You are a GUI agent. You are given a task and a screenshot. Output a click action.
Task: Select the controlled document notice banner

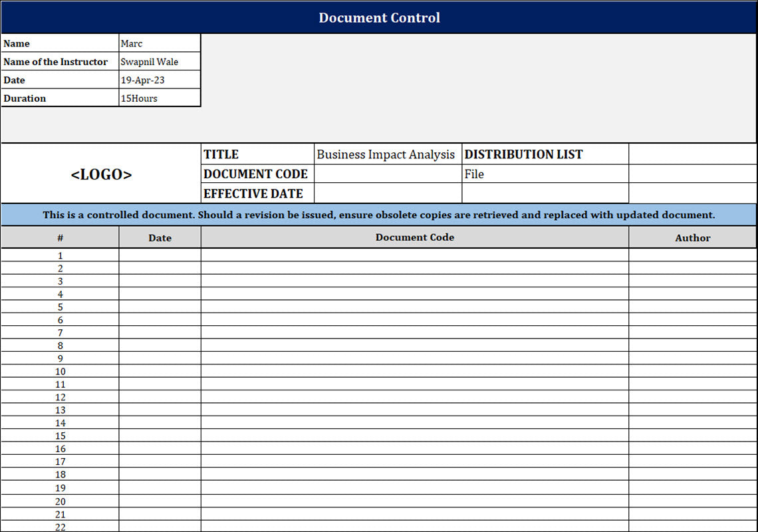379,215
